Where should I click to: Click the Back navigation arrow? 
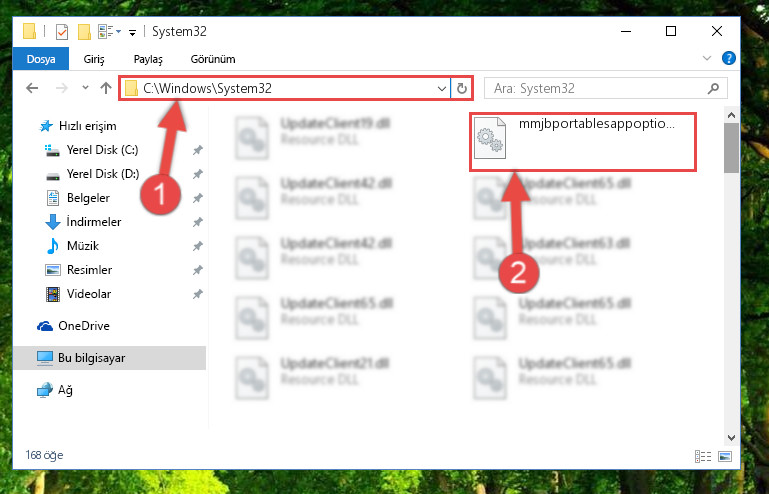coord(32,88)
